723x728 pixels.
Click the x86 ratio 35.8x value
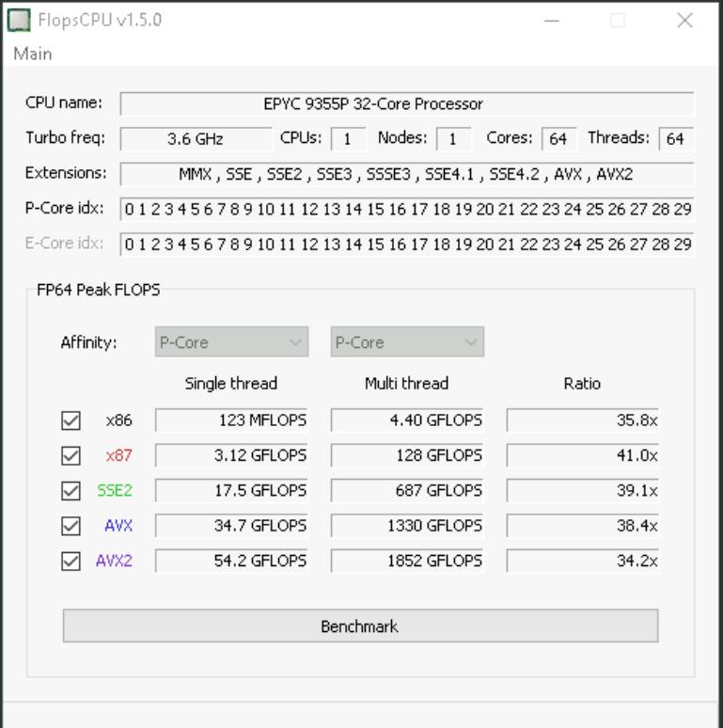(583, 420)
